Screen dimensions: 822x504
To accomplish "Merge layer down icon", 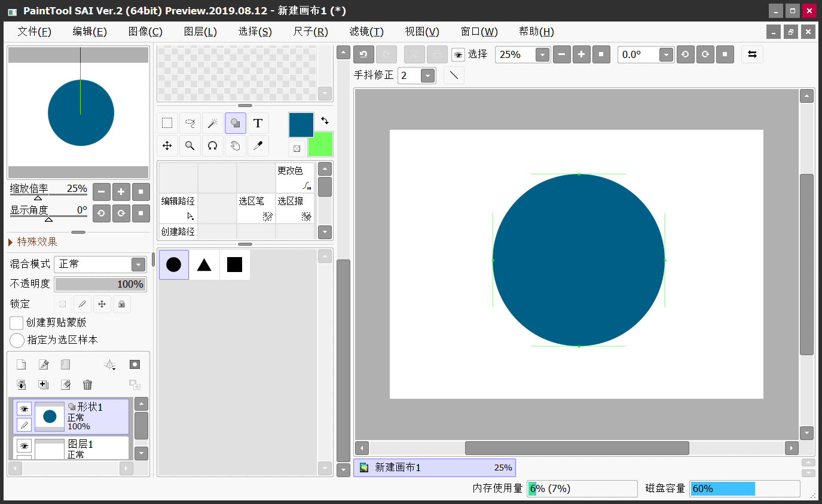I will coord(21,384).
